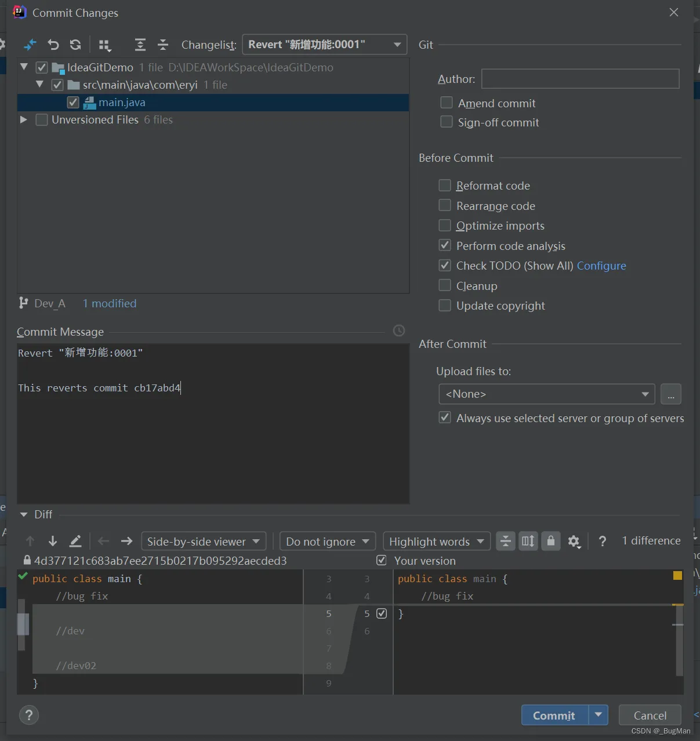700x741 pixels.
Task: Check the Unversioned Files checkbox
Action: 42,119
